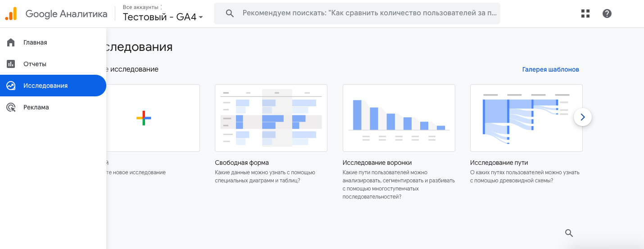644x249 pixels.
Task: Open the Исследование пути template thumbnail
Action: (x=526, y=118)
